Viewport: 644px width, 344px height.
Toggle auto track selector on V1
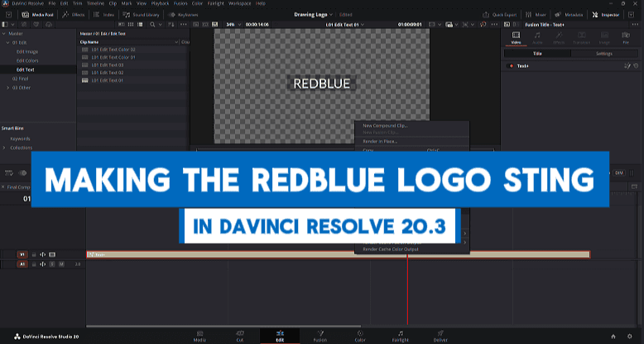tap(43, 254)
